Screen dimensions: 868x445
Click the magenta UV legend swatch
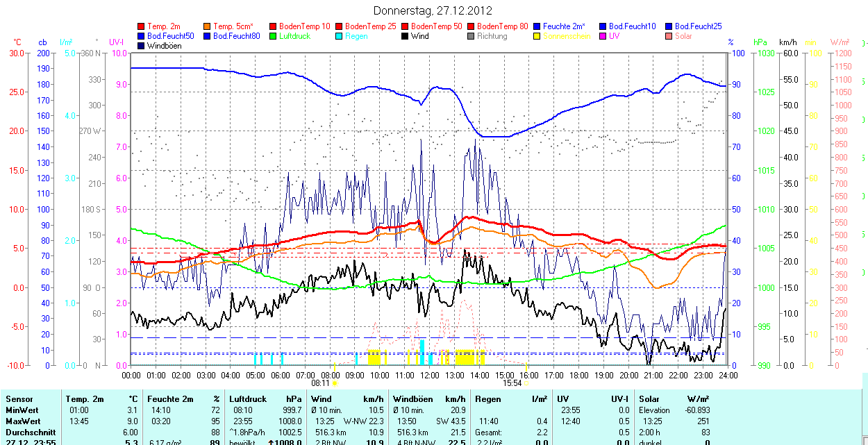[x=603, y=36]
